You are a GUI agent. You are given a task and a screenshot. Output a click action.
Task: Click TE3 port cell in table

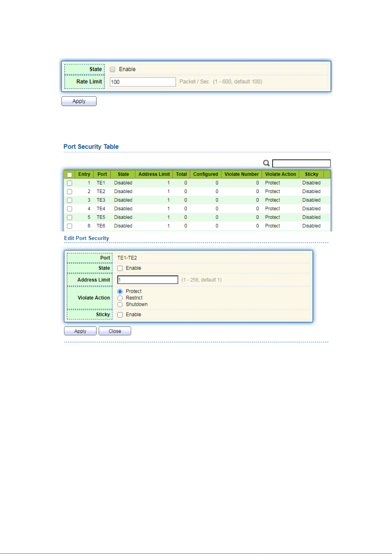pos(101,200)
